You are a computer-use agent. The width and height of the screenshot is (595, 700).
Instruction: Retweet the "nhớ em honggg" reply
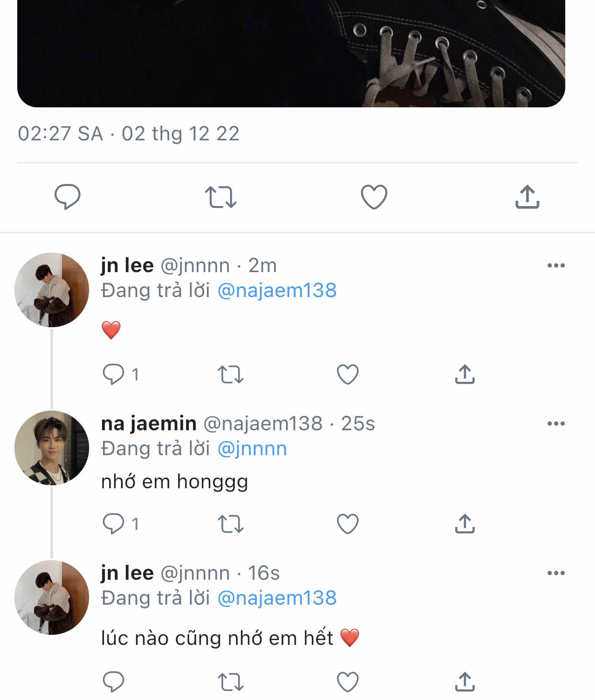coord(230,524)
